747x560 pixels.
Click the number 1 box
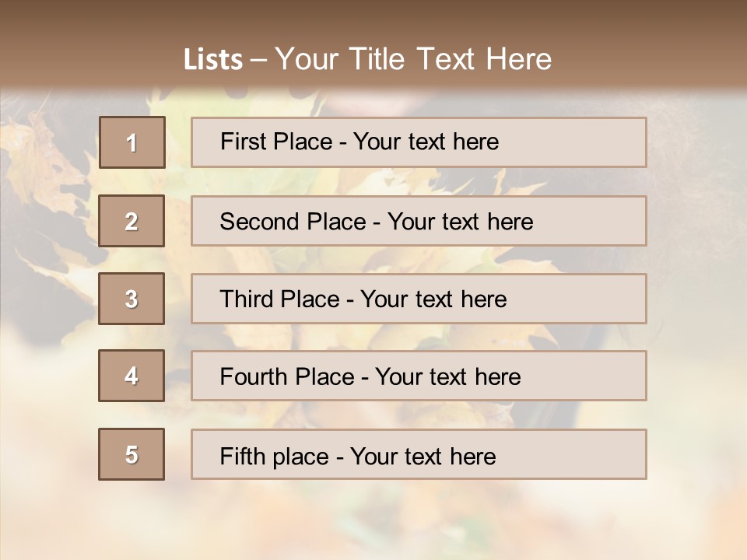coord(132,142)
